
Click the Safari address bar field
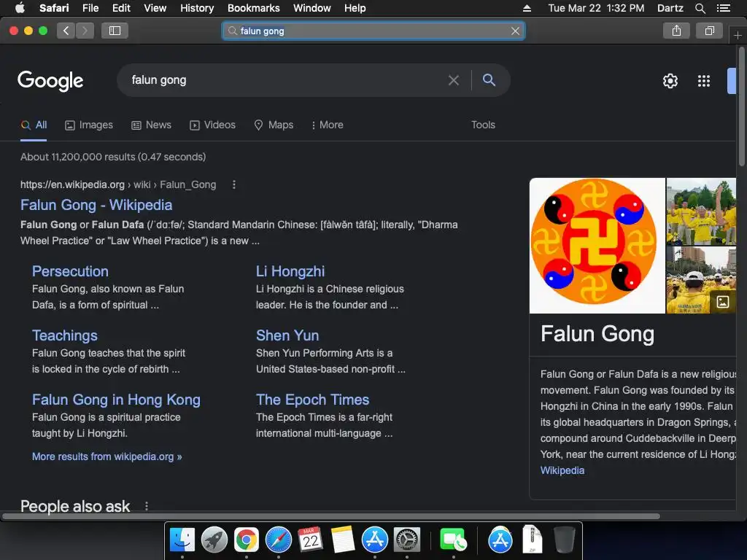(373, 31)
